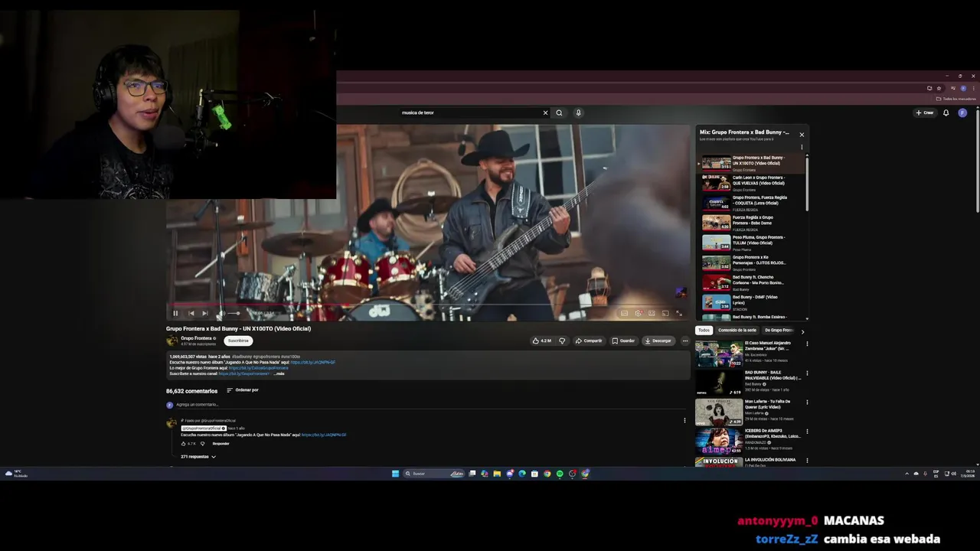Skip to the previous video in player

(191, 313)
